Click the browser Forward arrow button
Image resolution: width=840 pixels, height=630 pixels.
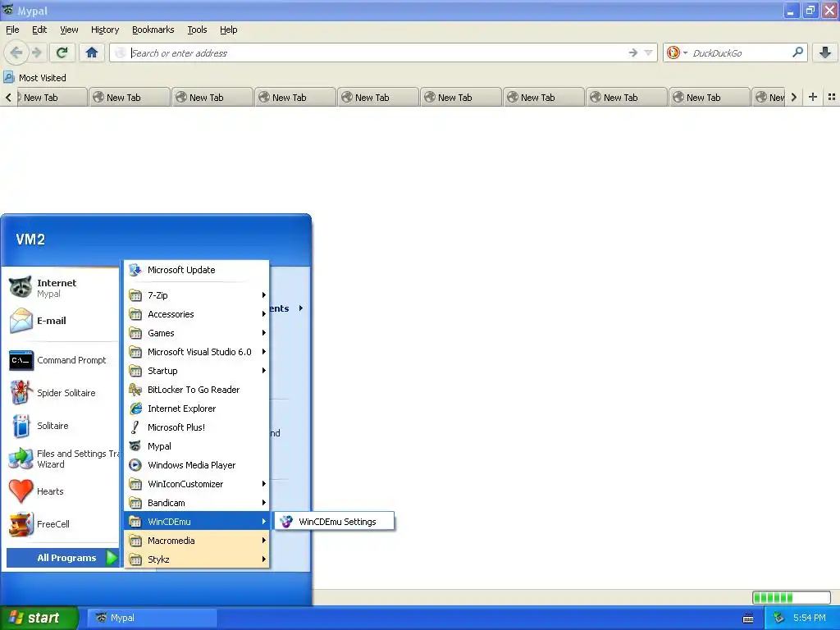36,52
